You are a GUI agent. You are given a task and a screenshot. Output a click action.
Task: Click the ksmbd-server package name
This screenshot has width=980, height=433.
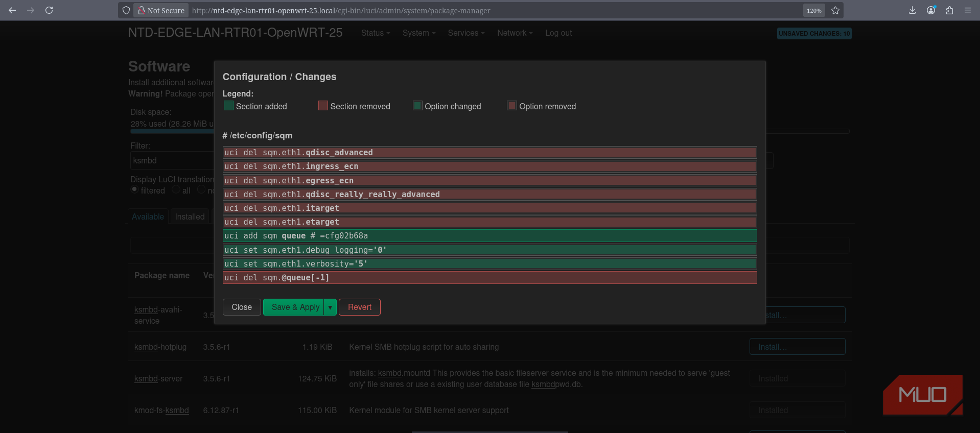[158, 378]
